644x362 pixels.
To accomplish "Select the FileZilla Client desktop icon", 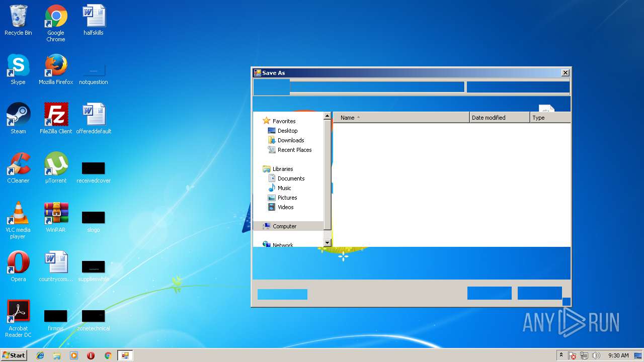I will (x=56, y=119).
